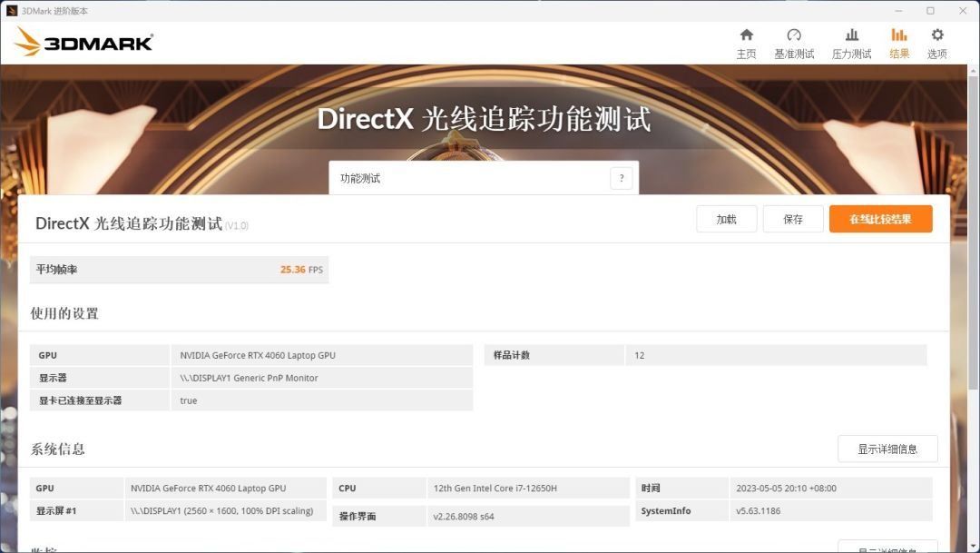This screenshot has height=553, width=980.
Task: Click the 时间 label
Action: [651, 488]
